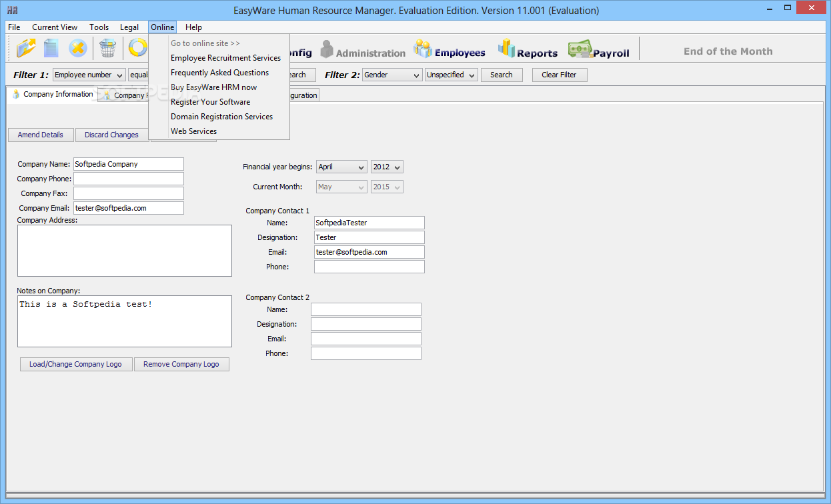
Task: Click Company Contact 2 Phone field
Action: pos(366,353)
